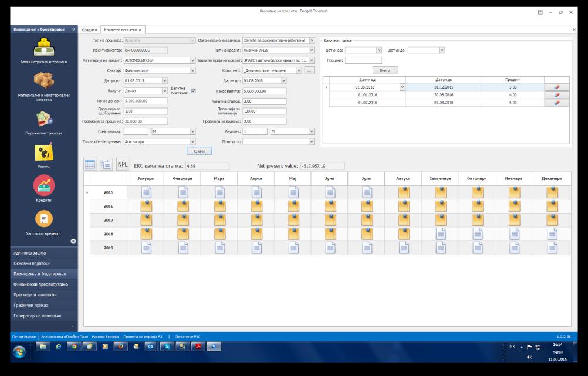
Task: Open the Административни трошоци sidebar icon
Action: (43, 47)
